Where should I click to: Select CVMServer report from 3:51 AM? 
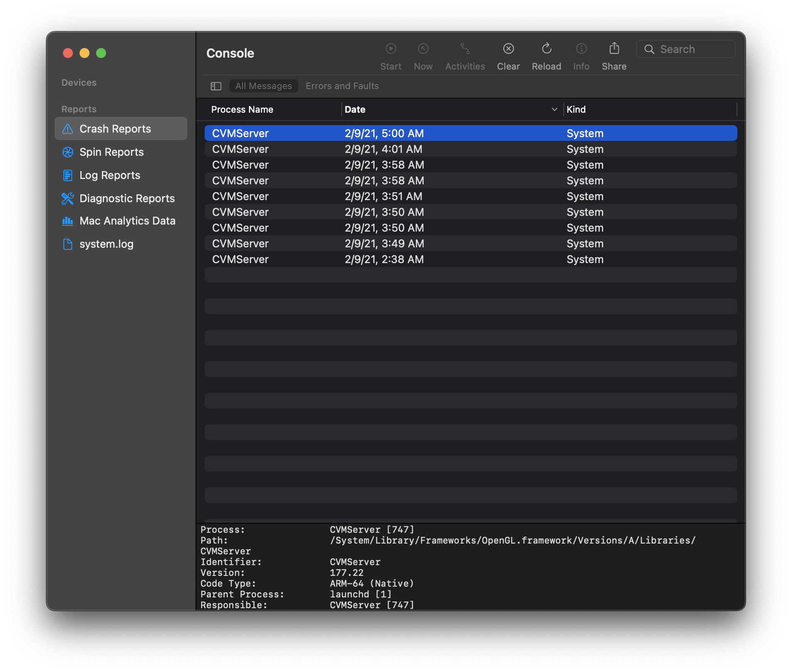coord(471,196)
